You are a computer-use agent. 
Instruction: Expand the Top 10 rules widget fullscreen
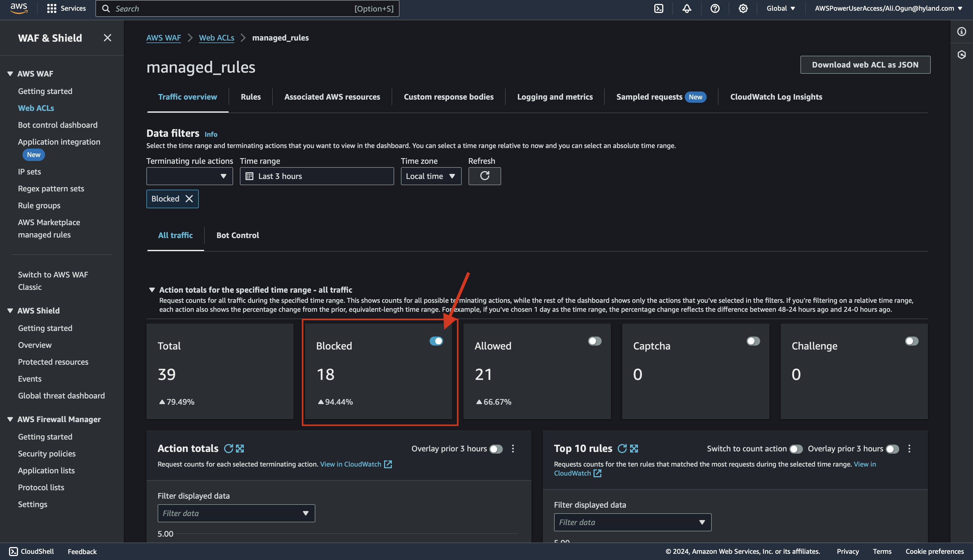tap(634, 449)
